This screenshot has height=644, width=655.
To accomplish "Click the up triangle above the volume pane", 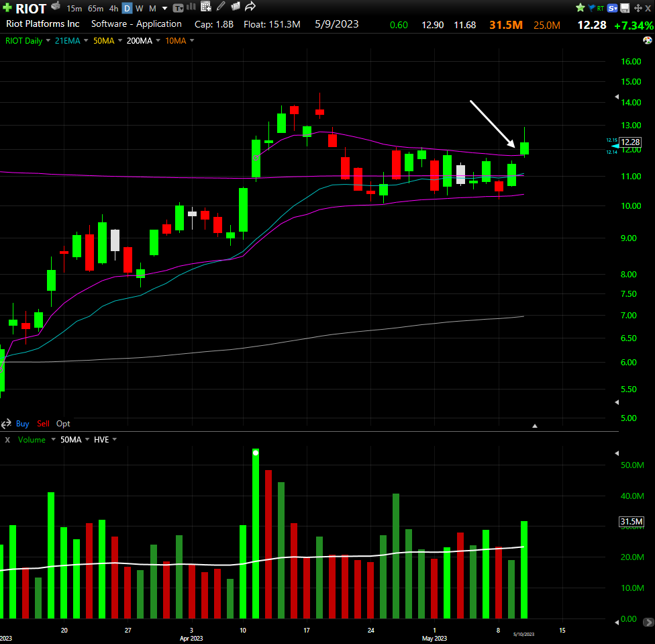I will click(535, 426).
